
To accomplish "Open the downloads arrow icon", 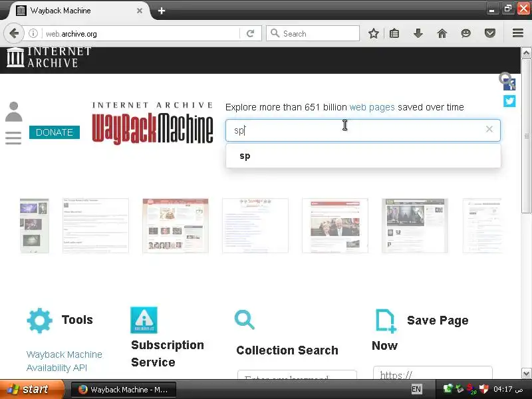I will tap(418, 34).
